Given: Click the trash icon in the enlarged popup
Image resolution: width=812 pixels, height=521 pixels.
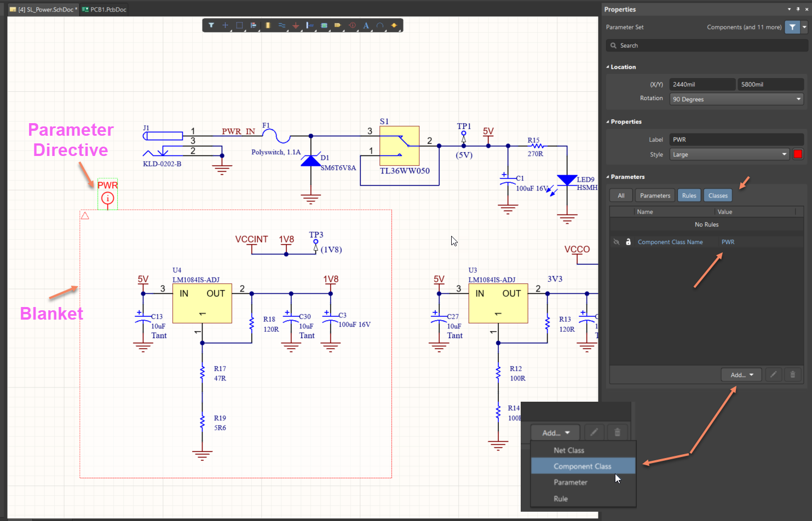Looking at the screenshot, I should (617, 432).
